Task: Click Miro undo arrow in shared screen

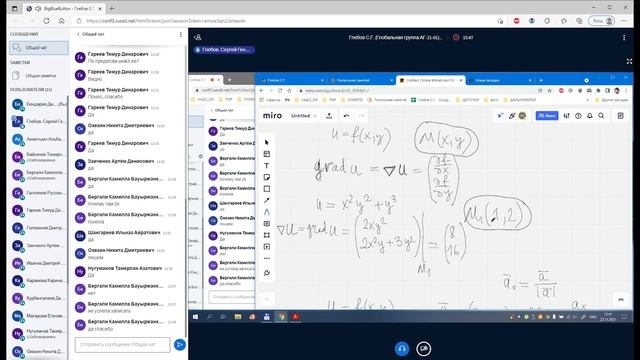Action: (x=346, y=116)
